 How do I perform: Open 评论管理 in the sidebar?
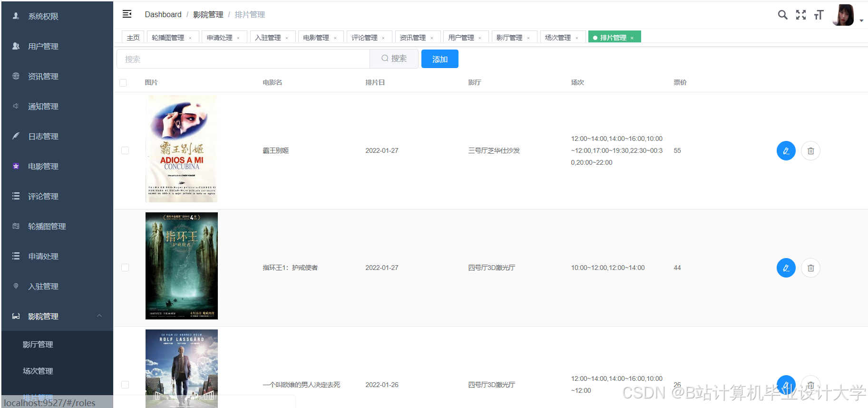[57, 196]
